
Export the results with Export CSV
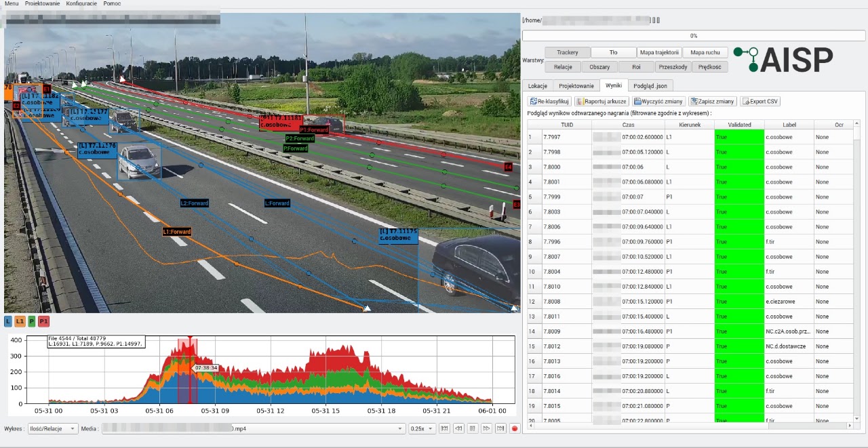(760, 101)
